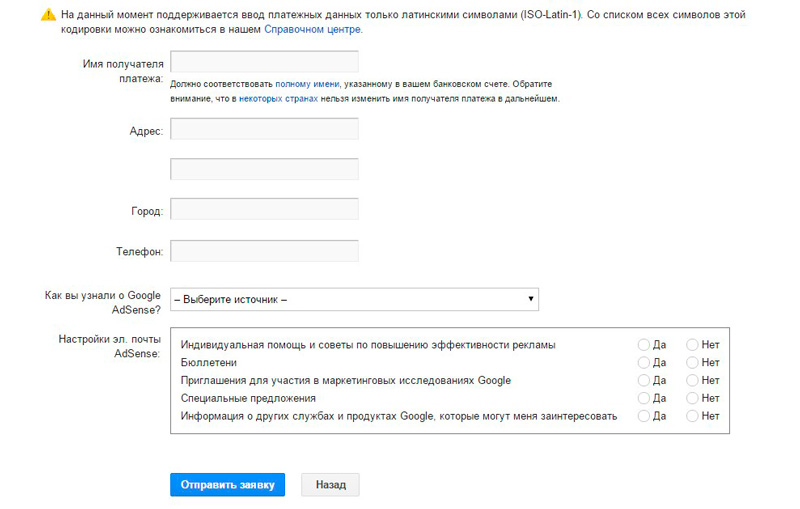Image resolution: width=800 pixels, height=509 pixels.
Task: Choose Да for Специальные предложения
Action: pos(644,398)
